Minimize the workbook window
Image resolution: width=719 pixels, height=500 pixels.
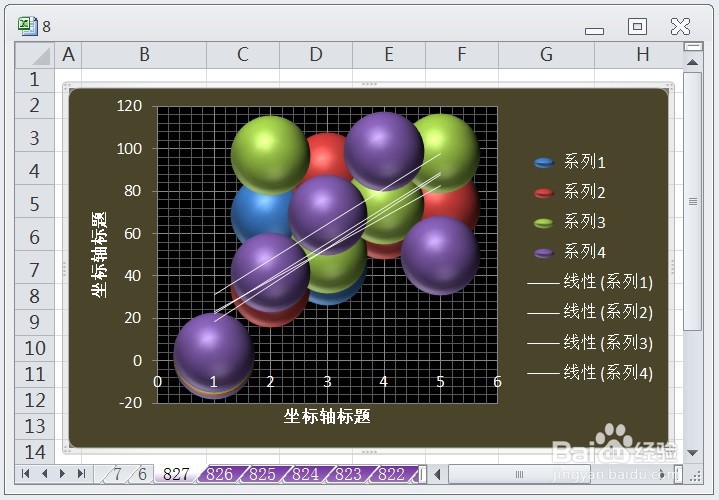[594, 31]
